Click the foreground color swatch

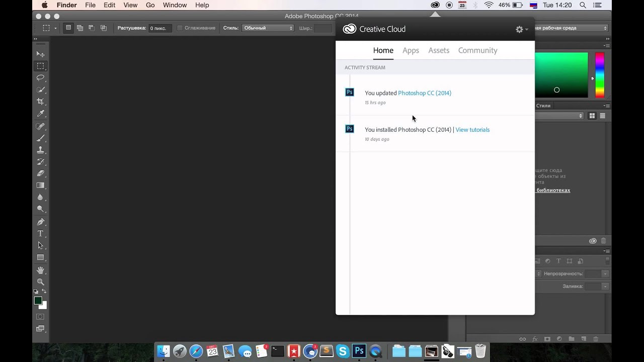click(38, 301)
